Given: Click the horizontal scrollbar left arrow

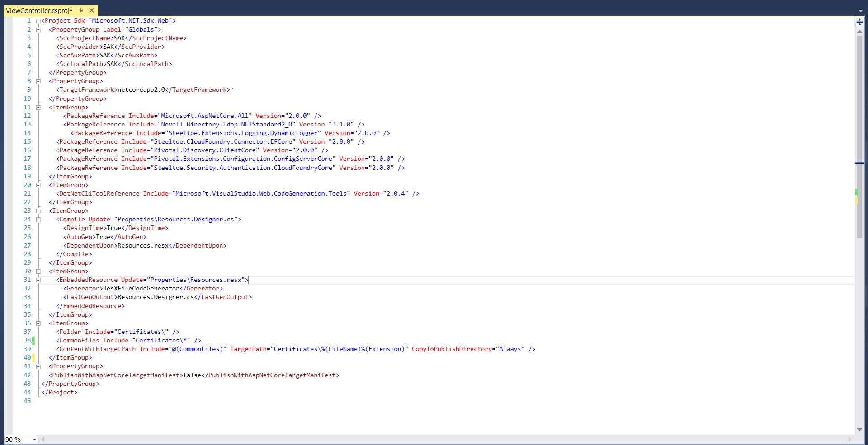Looking at the screenshot, I should pyautogui.click(x=42, y=439).
